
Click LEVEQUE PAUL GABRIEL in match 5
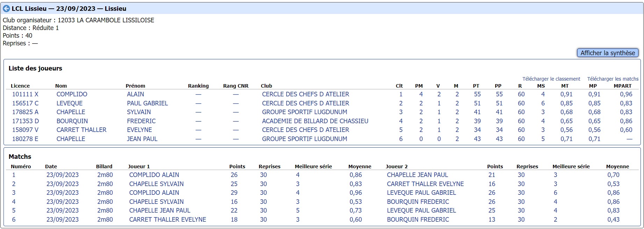(421, 210)
